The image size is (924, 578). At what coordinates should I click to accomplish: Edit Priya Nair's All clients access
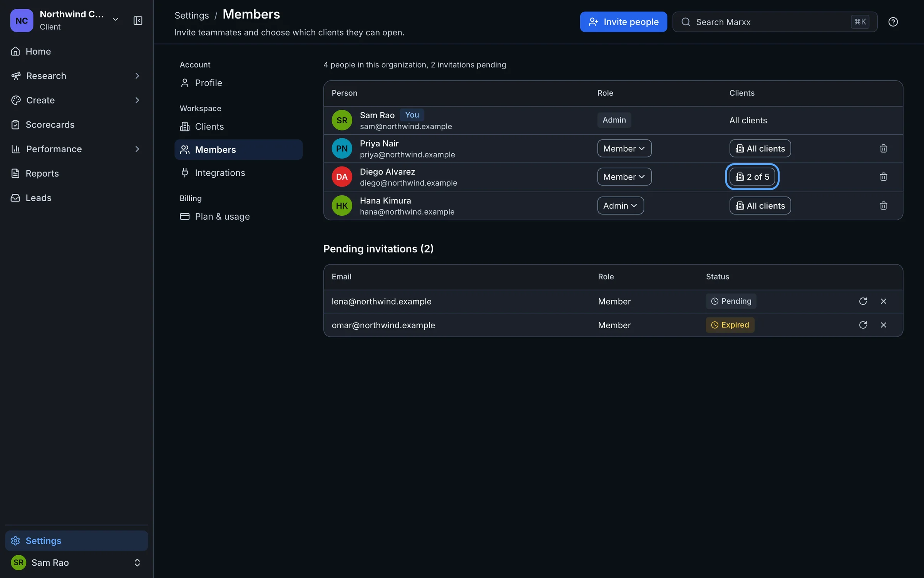pos(760,148)
